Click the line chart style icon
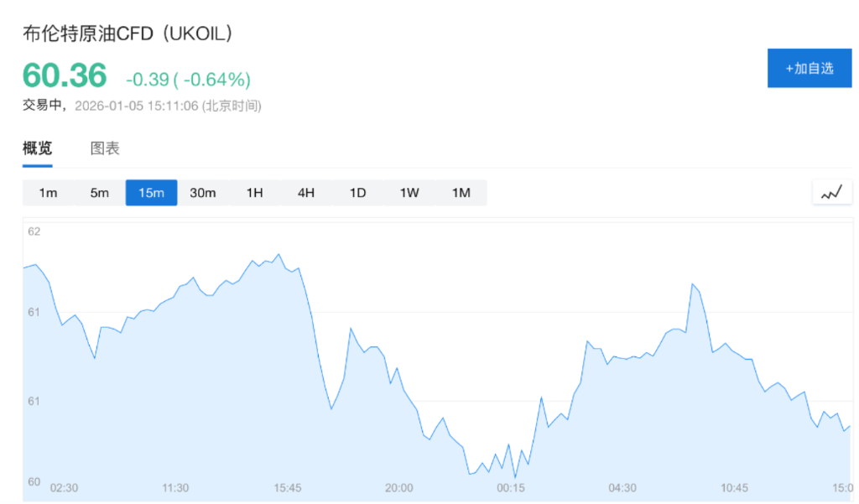The height and width of the screenshot is (504, 859). [x=831, y=192]
